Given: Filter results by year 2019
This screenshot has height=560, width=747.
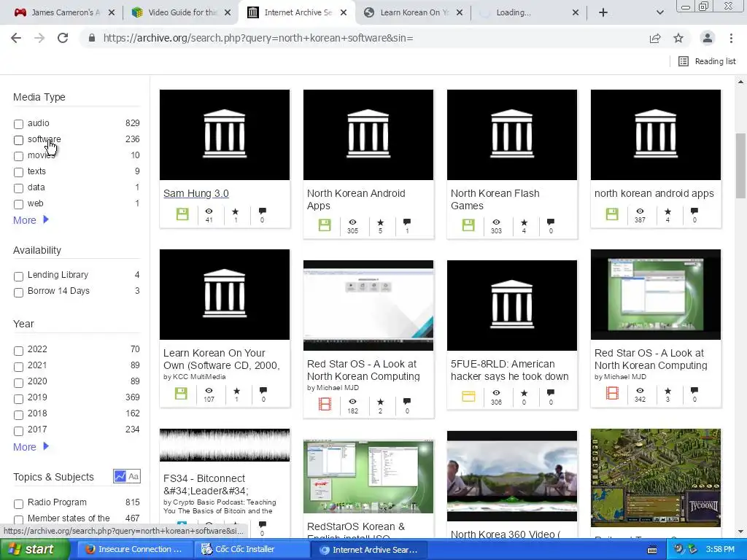Looking at the screenshot, I should pyautogui.click(x=18, y=399).
